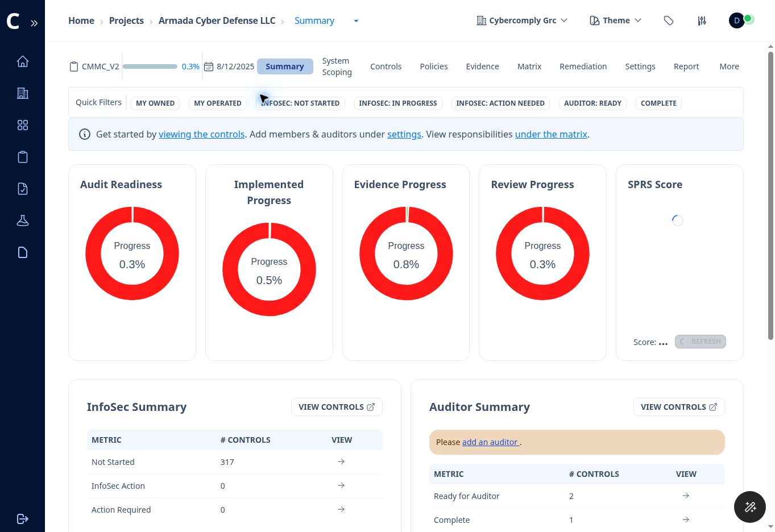775x532 pixels.
Task: Click the CMMC_V2 progress bar
Action: 150,66
